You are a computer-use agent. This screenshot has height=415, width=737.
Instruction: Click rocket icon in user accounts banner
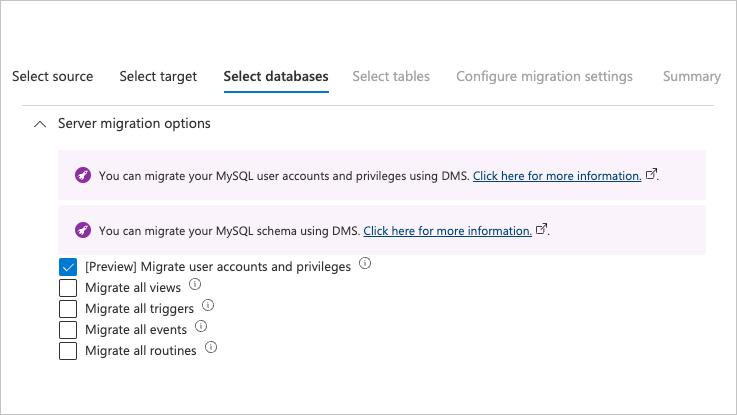tap(83, 175)
